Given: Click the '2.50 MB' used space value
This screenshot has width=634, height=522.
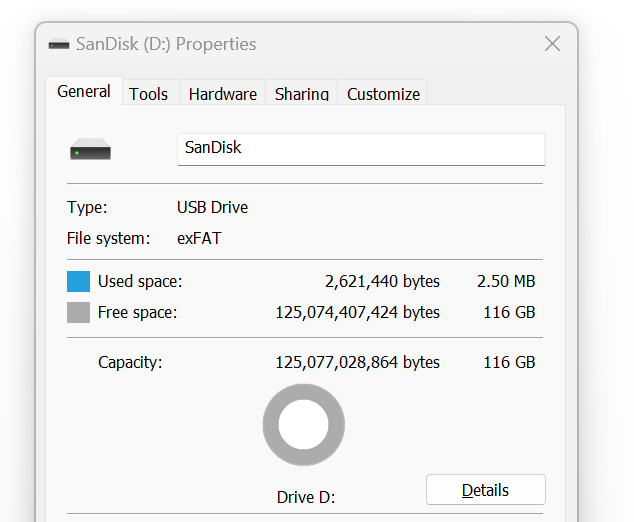Looking at the screenshot, I should click(506, 281).
